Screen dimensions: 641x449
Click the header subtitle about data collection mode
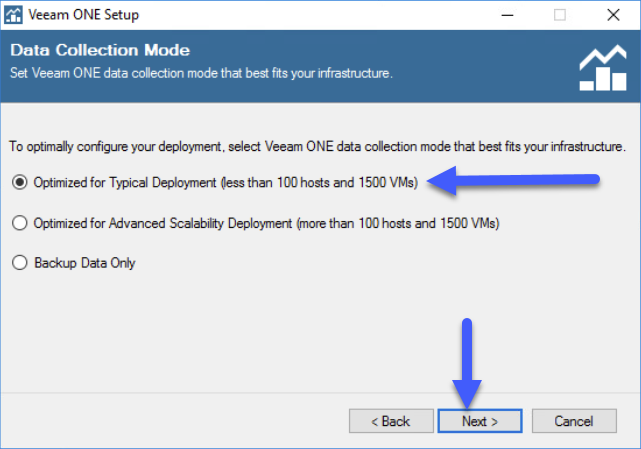[x=201, y=73]
